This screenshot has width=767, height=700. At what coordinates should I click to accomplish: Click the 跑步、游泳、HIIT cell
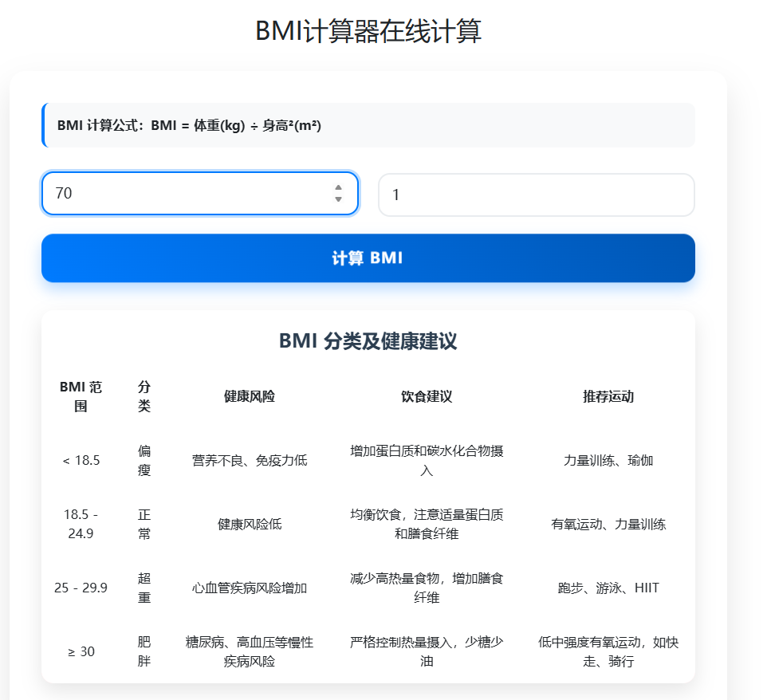(x=608, y=588)
